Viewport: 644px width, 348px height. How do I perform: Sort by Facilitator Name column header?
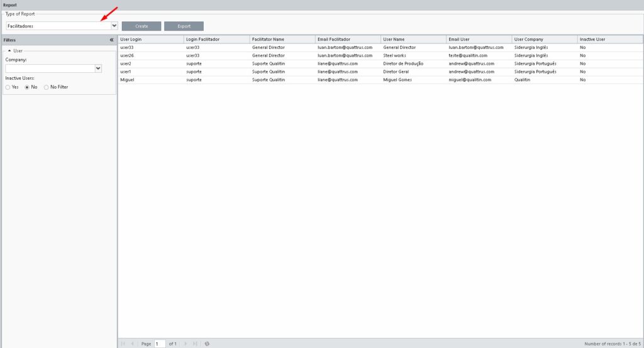[282, 40]
